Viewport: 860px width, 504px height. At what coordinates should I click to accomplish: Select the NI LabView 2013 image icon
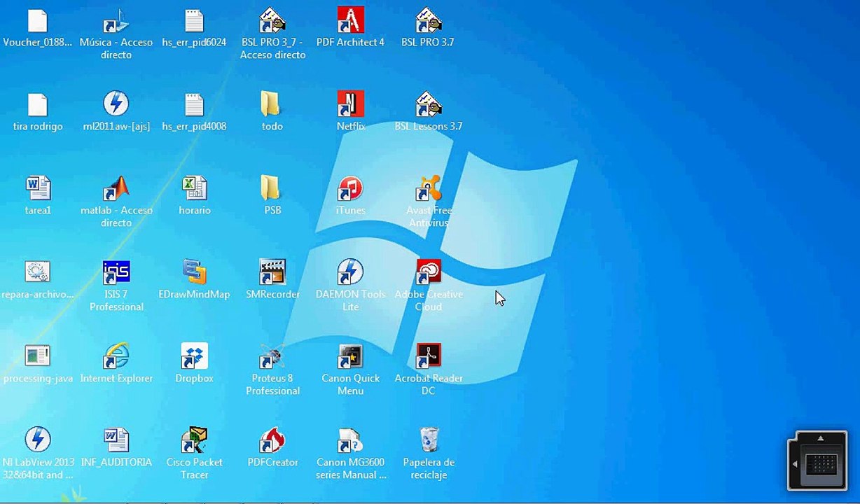coord(38,440)
